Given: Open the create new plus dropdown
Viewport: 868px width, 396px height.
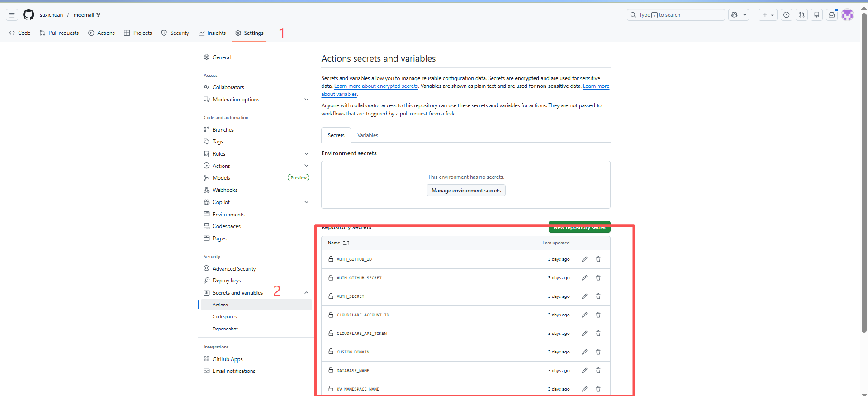Looking at the screenshot, I should click(768, 15).
